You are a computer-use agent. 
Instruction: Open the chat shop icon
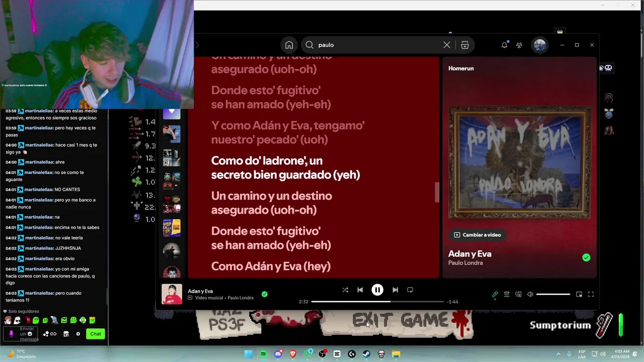click(x=66, y=334)
